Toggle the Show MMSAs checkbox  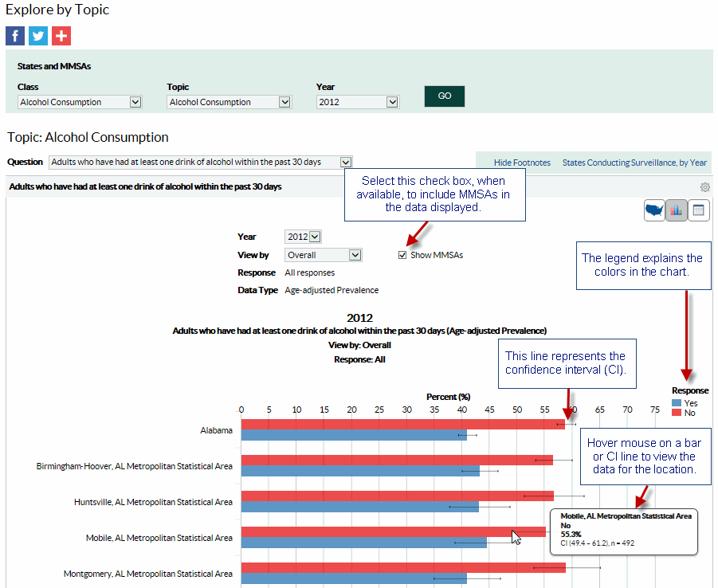(x=402, y=254)
